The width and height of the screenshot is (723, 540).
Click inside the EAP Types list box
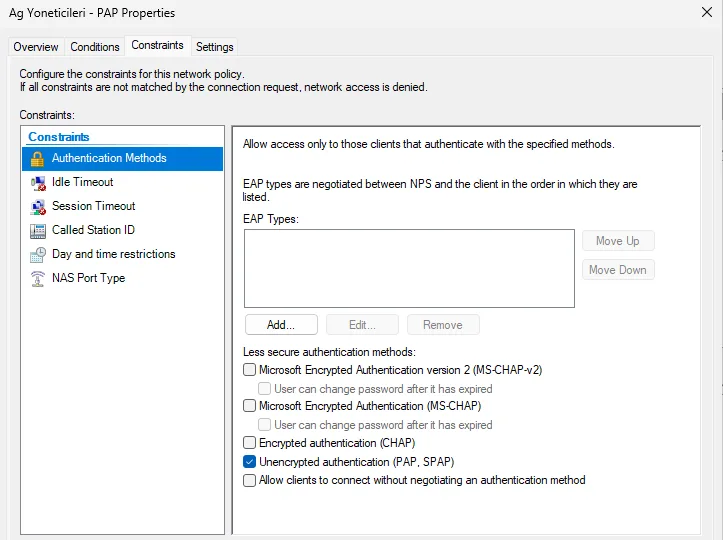tap(409, 268)
